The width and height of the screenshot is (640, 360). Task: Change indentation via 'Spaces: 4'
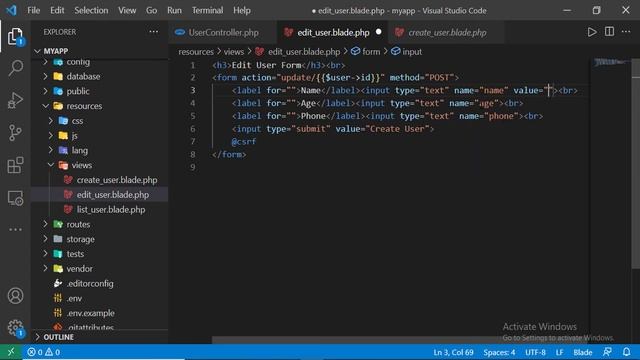point(499,352)
